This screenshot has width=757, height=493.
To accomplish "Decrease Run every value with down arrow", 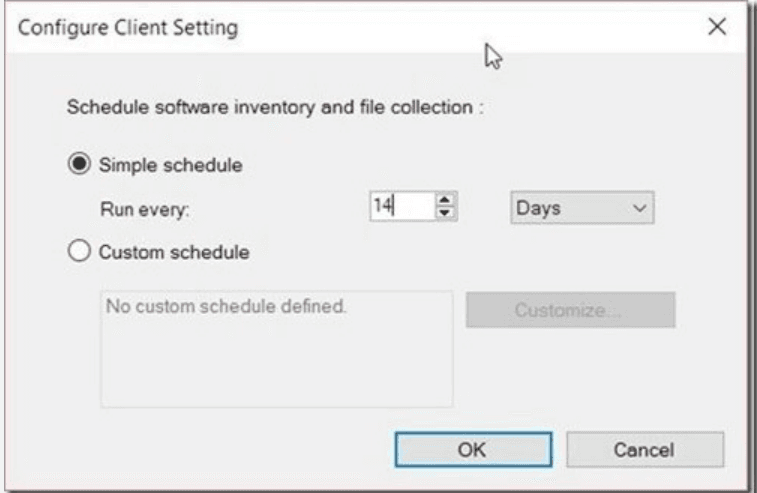I will point(446,213).
